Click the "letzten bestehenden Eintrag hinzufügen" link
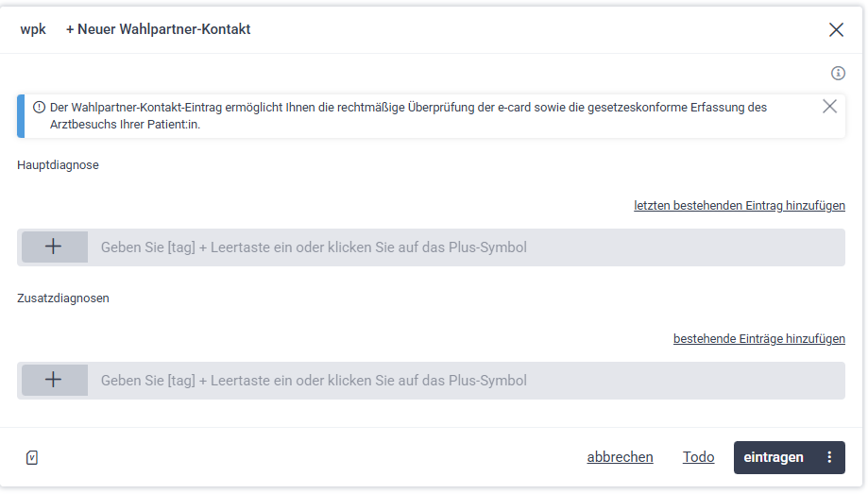The image size is (868, 494). 740,205
